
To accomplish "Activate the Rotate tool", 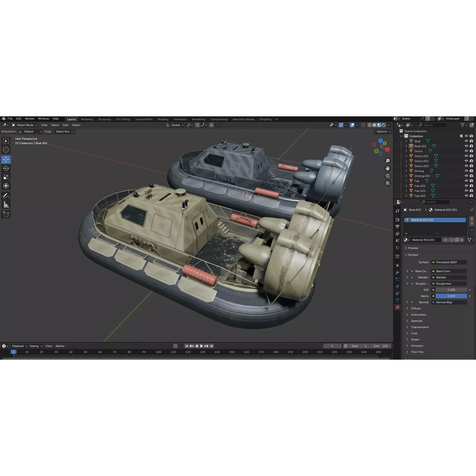I will (6, 168).
